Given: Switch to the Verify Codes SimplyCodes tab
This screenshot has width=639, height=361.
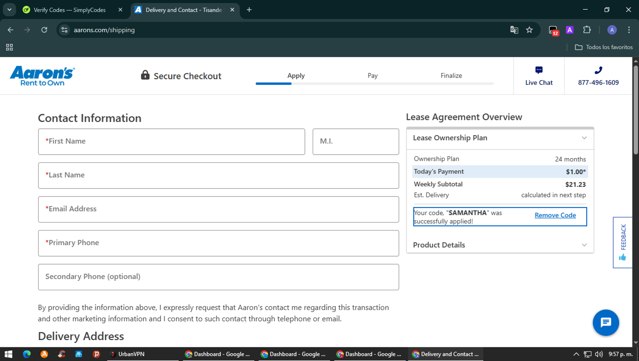Looking at the screenshot, I should point(69,10).
